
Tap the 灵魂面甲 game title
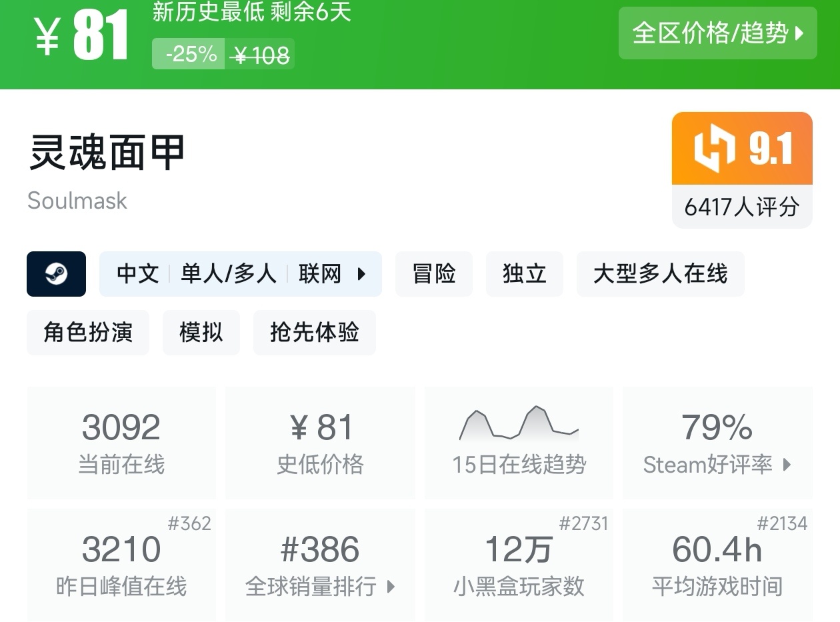(x=106, y=153)
